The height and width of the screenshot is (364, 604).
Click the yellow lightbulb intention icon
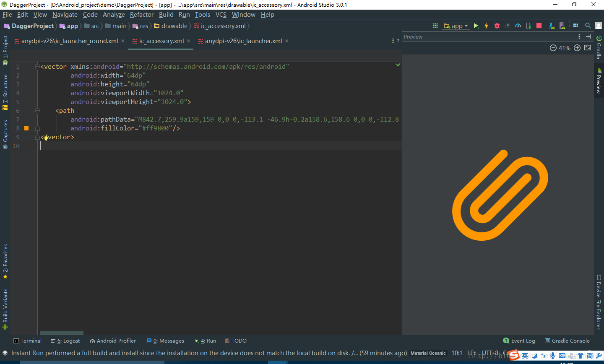(x=46, y=138)
